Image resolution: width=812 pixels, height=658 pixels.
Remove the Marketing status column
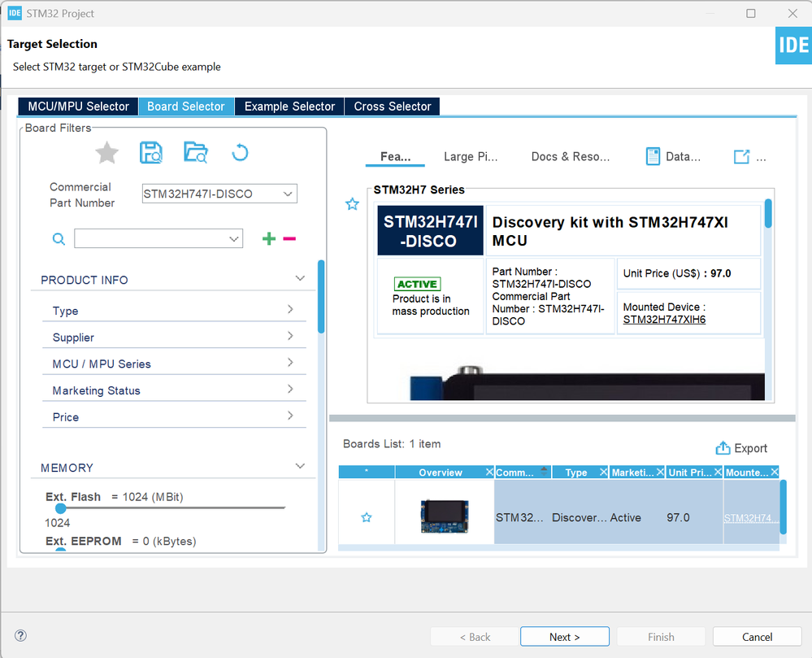[x=660, y=472]
